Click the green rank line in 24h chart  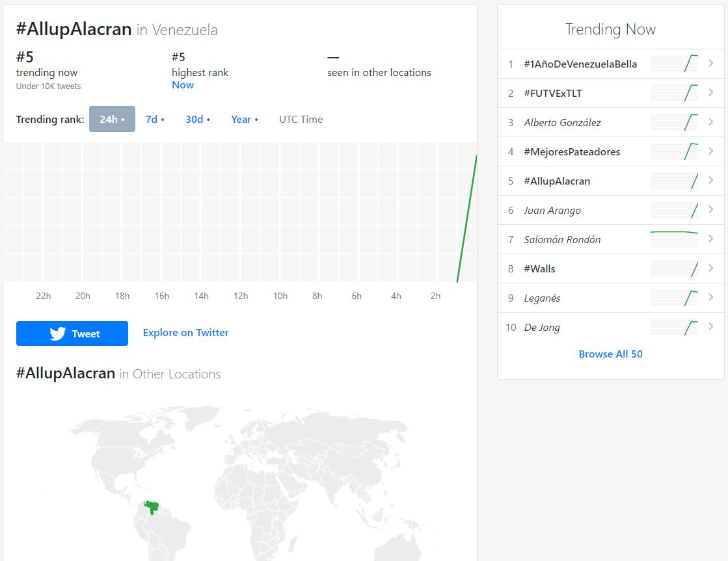tap(467, 219)
